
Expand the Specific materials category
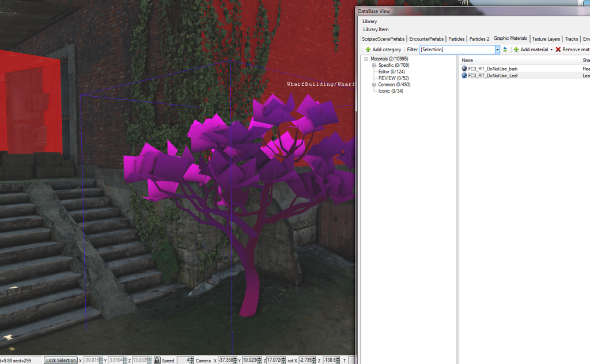[x=374, y=66]
